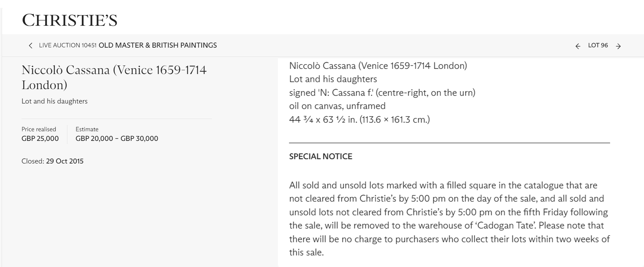Screen dimensions: 644x267
Task: Click the GBP 25,000 price value
Action: [x=40, y=138]
